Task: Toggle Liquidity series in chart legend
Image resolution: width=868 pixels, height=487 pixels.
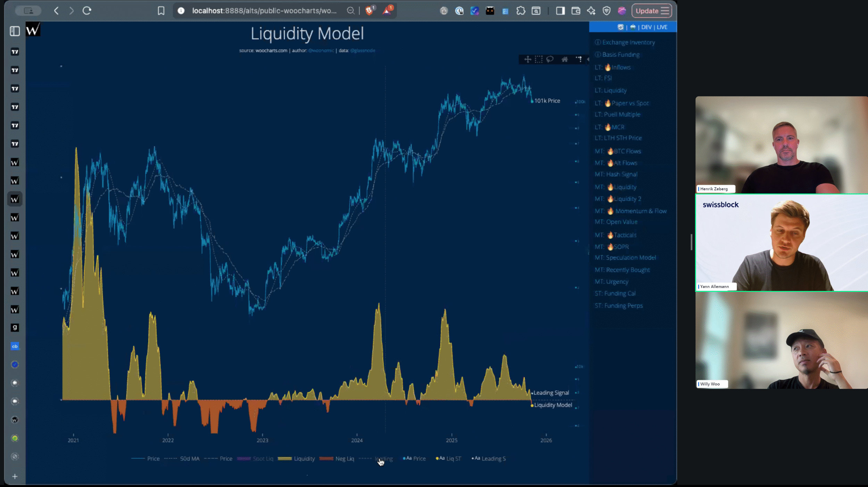Action: [304, 459]
